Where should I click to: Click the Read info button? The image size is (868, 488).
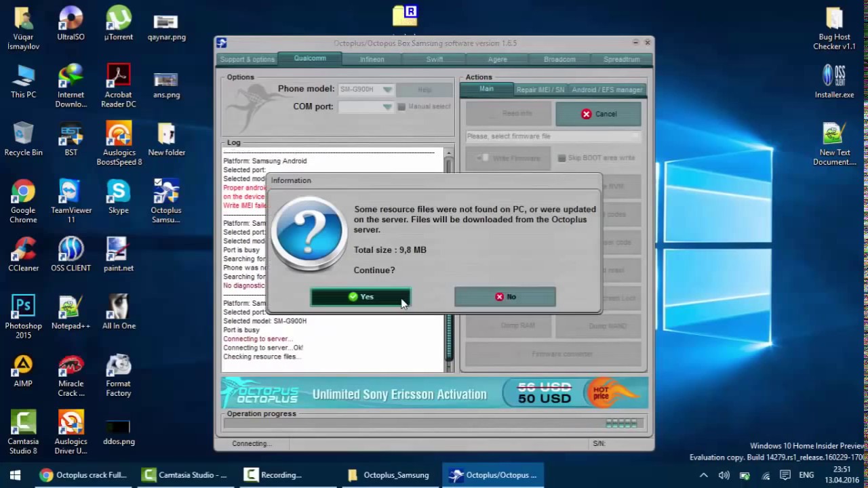[x=509, y=114]
